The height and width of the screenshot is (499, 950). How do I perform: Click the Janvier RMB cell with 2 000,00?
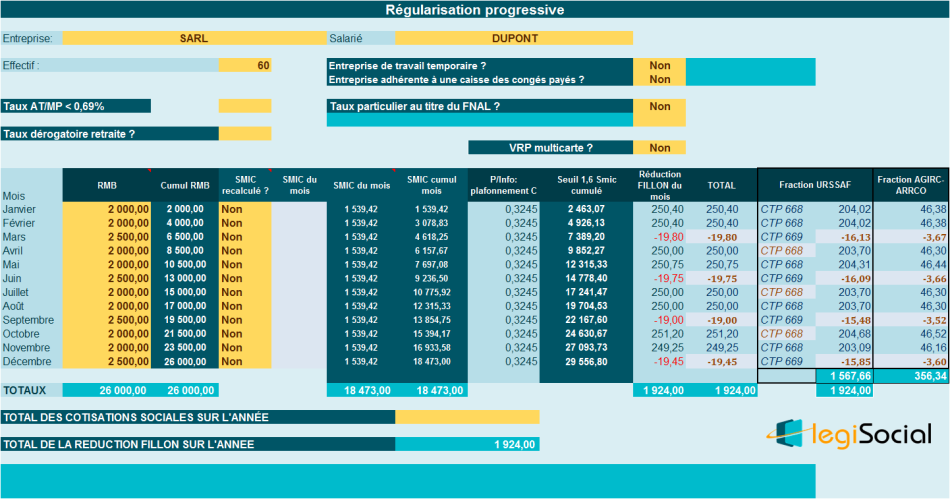107,209
